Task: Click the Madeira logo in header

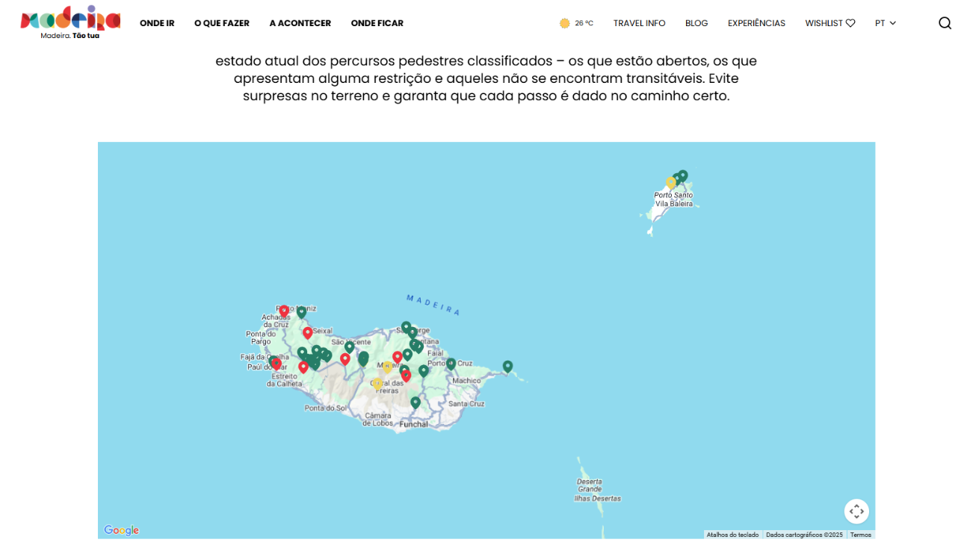Action: pyautogui.click(x=70, y=22)
